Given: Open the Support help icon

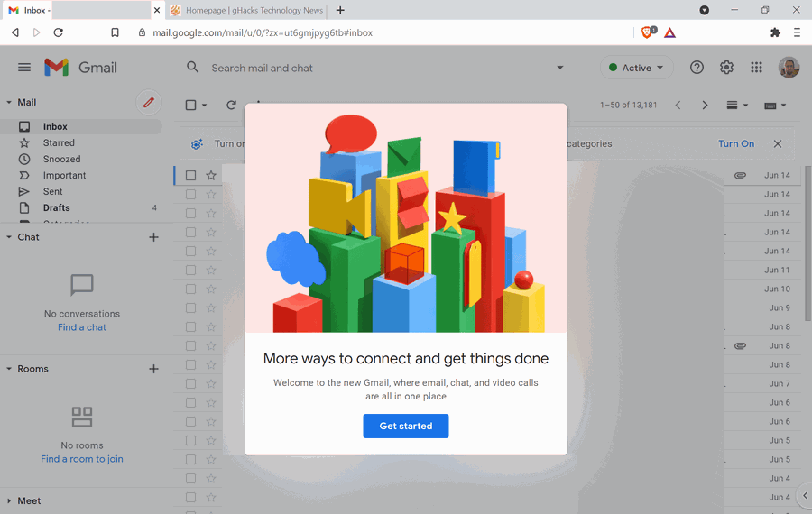Looking at the screenshot, I should [697, 68].
